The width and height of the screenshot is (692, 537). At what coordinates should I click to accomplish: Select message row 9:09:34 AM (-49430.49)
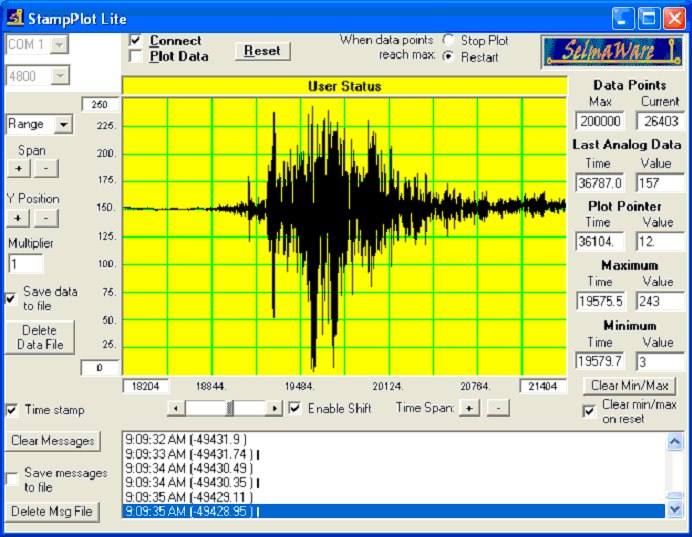[393, 468]
